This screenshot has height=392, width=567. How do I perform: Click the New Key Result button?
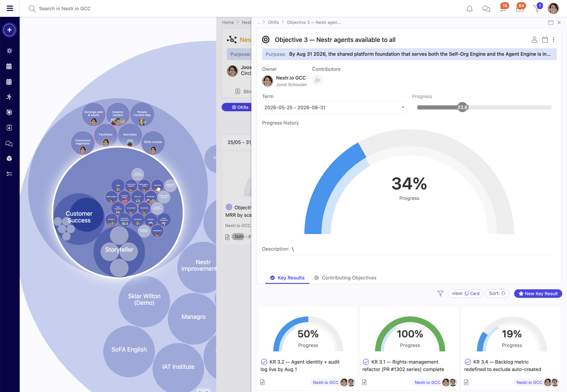[538, 293]
